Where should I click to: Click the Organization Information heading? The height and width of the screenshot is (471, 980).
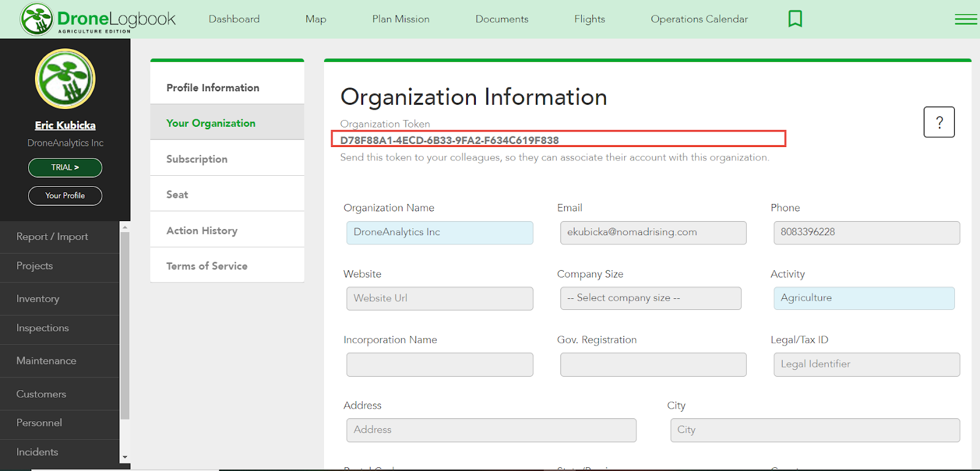pos(473,97)
